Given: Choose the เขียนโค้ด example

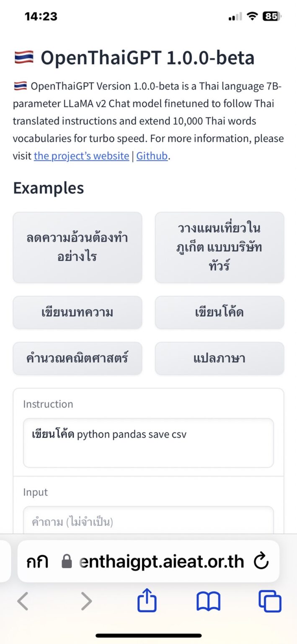Looking at the screenshot, I should pyautogui.click(x=220, y=312).
